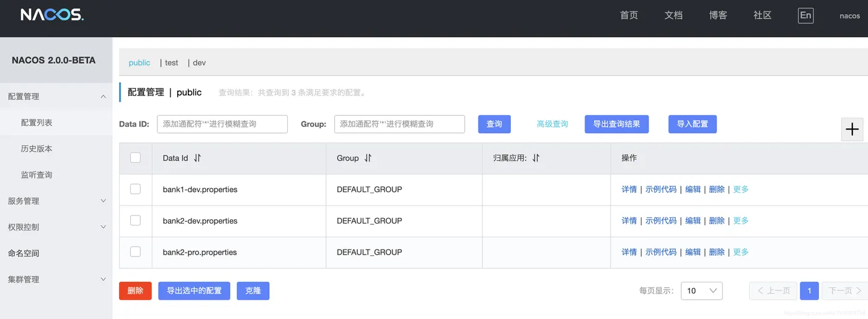Click the plus icon to create configuration
868x319 pixels.
click(x=852, y=129)
